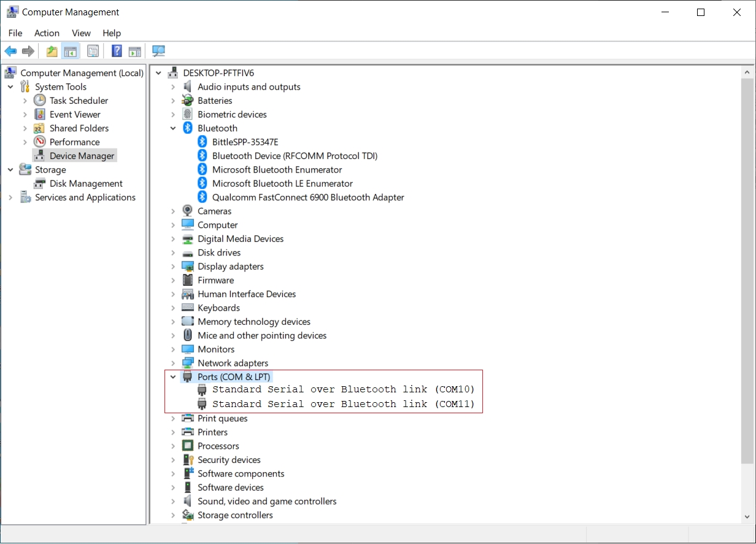Image resolution: width=756 pixels, height=544 pixels.
Task: Click Scan for hardware changes icon
Action: 159,51
